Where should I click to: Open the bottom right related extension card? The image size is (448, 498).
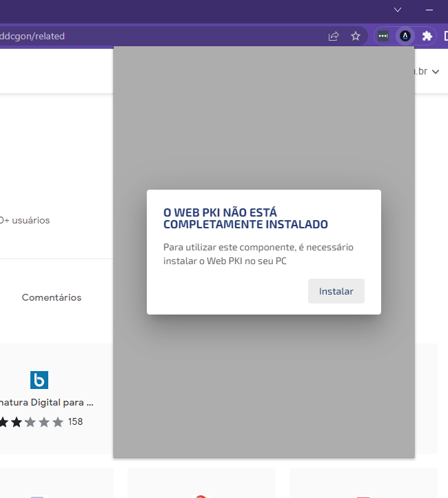point(363,482)
